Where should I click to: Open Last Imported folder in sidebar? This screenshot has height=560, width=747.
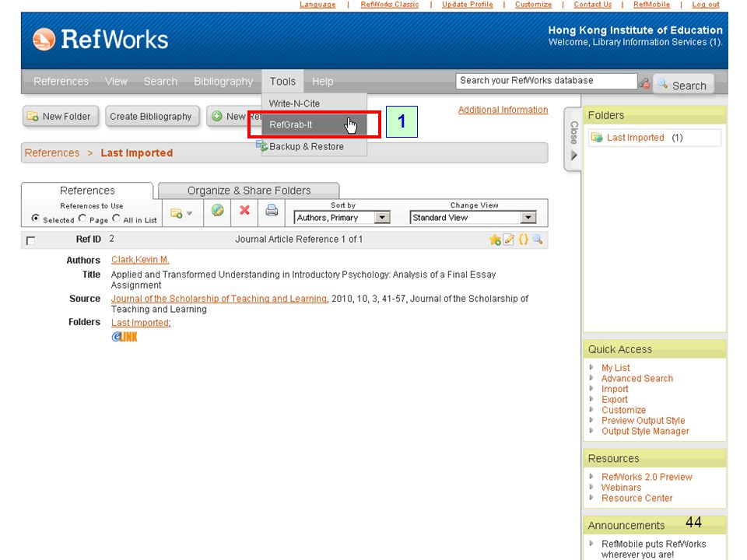(x=635, y=138)
